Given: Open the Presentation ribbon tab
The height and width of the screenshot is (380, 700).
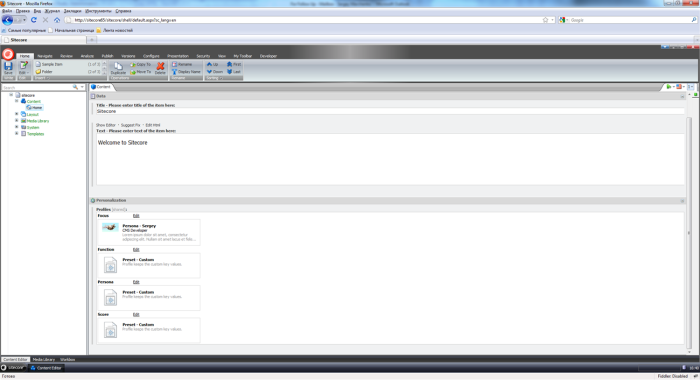Looking at the screenshot, I should [178, 56].
